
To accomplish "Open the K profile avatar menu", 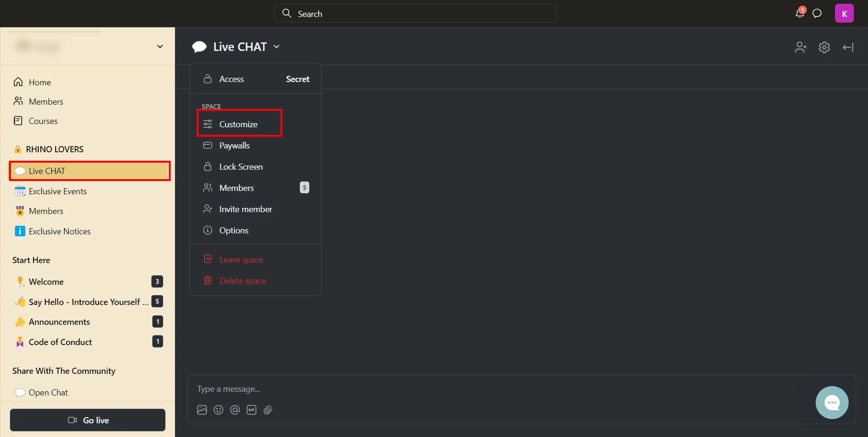I will 844,13.
